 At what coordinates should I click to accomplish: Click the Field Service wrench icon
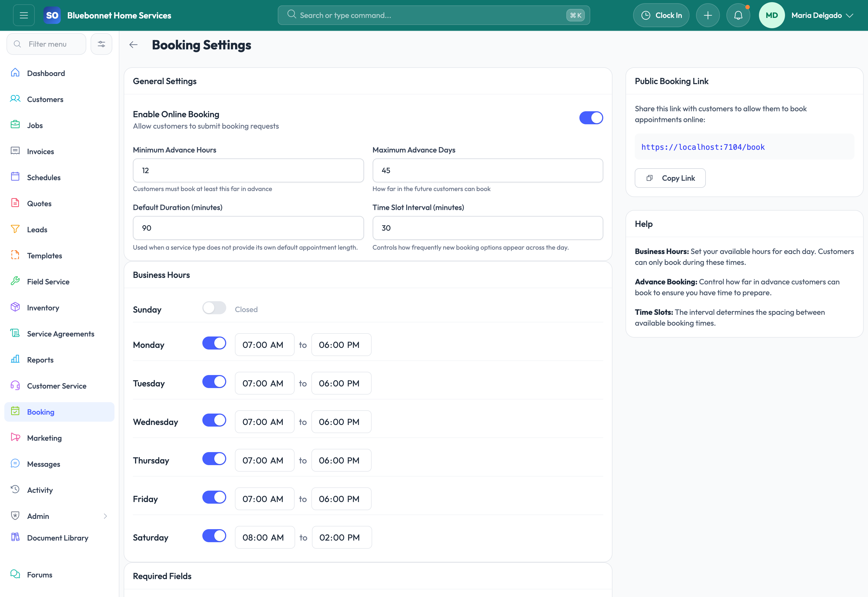(x=15, y=281)
